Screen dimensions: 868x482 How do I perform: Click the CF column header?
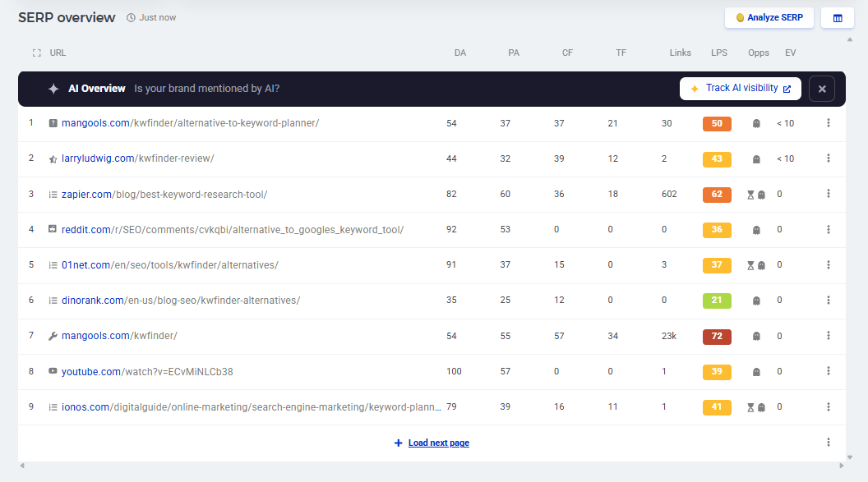tap(567, 53)
